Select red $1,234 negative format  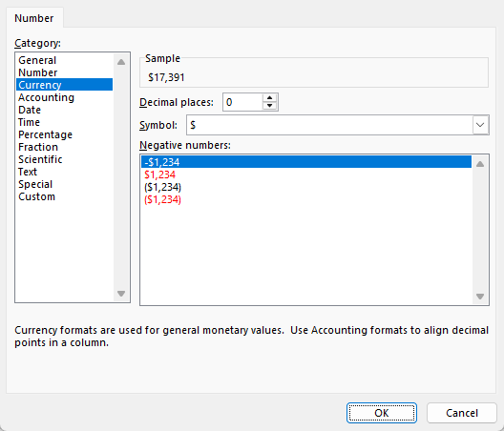click(x=306, y=174)
